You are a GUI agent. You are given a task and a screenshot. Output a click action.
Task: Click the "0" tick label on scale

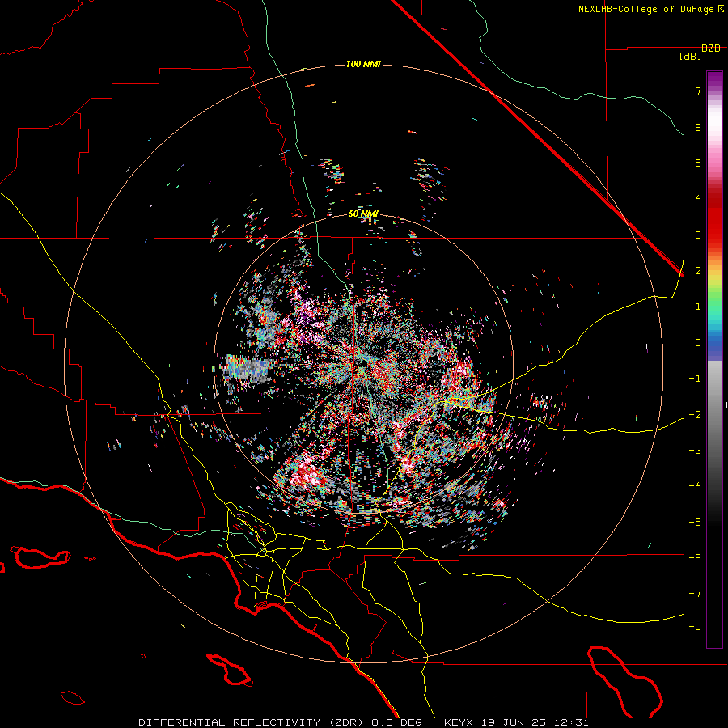click(698, 343)
